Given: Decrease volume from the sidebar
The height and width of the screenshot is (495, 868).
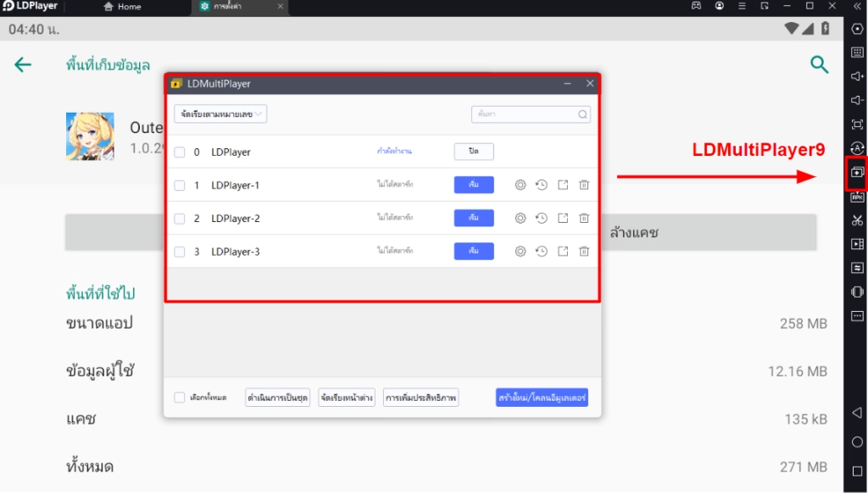Looking at the screenshot, I should click(x=857, y=100).
